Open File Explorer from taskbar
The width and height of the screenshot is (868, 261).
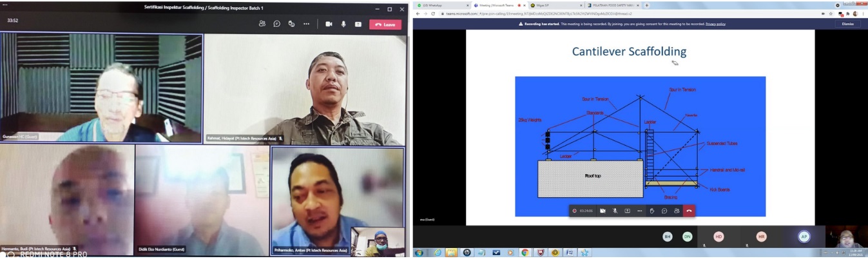(x=452, y=253)
